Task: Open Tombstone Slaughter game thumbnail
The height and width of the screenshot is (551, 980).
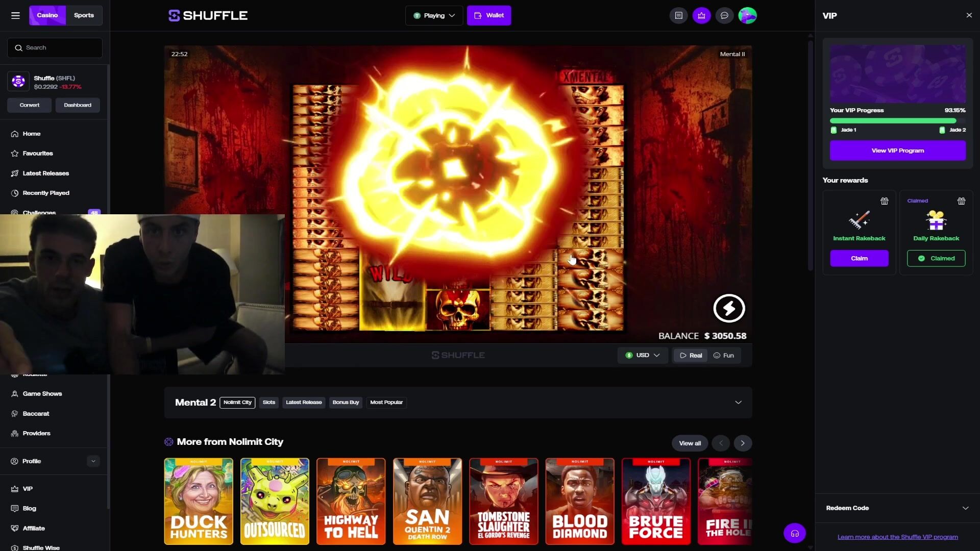Action: coord(504,502)
